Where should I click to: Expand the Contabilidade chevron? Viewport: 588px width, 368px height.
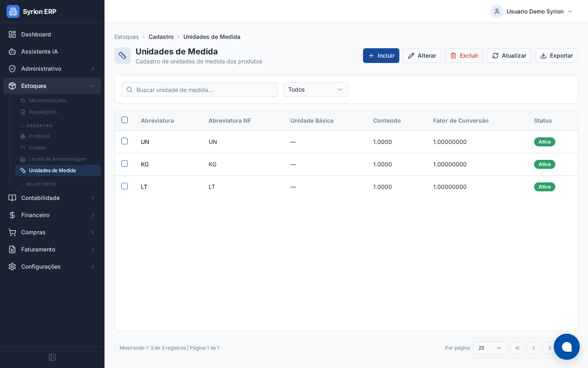pyautogui.click(x=93, y=198)
